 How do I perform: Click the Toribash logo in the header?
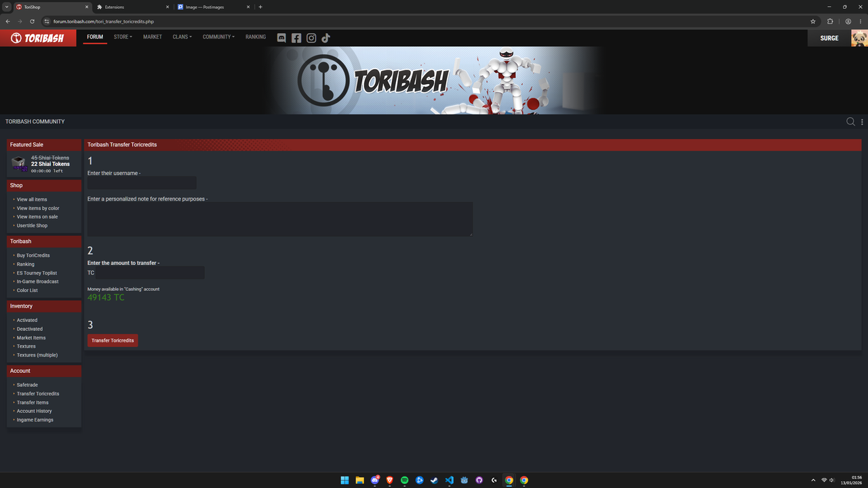coord(38,38)
